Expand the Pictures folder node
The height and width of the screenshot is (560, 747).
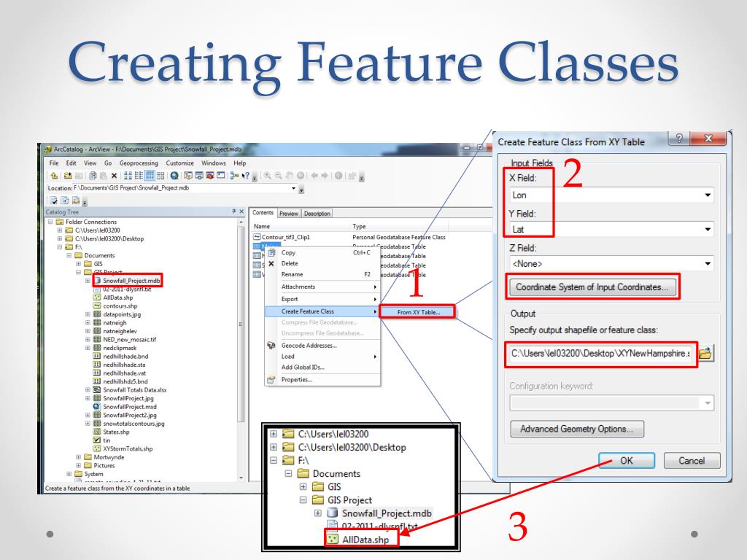click(x=78, y=466)
